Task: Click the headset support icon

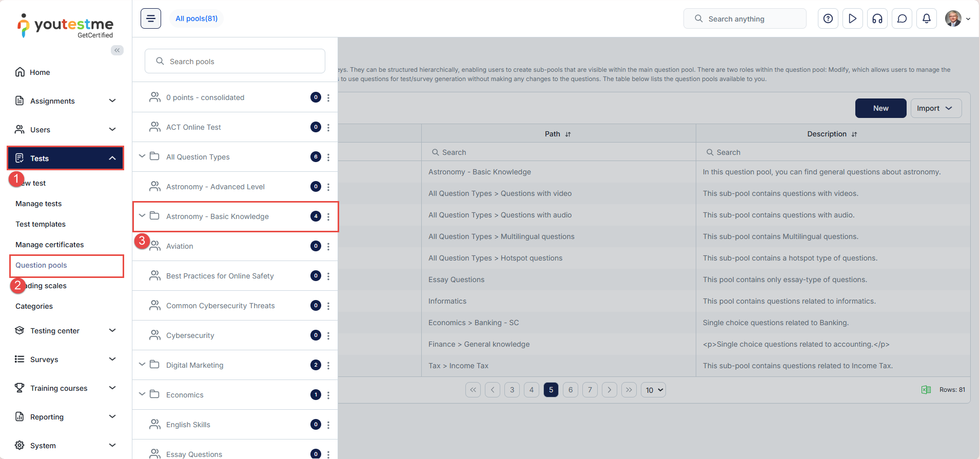Action: coord(877,18)
